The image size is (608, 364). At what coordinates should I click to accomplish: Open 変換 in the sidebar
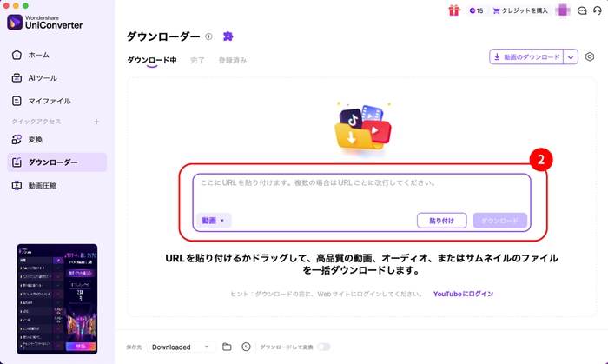point(35,139)
